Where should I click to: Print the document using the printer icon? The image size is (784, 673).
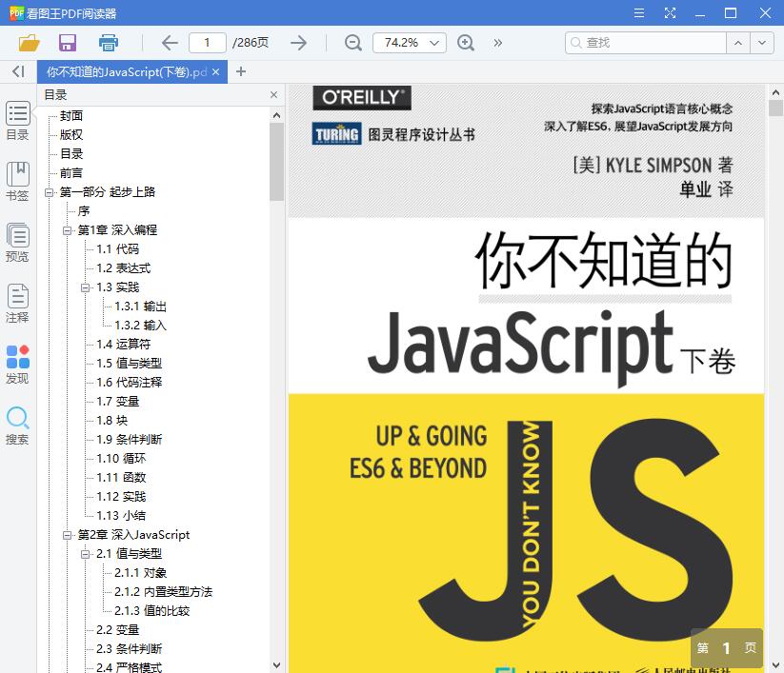[x=108, y=43]
